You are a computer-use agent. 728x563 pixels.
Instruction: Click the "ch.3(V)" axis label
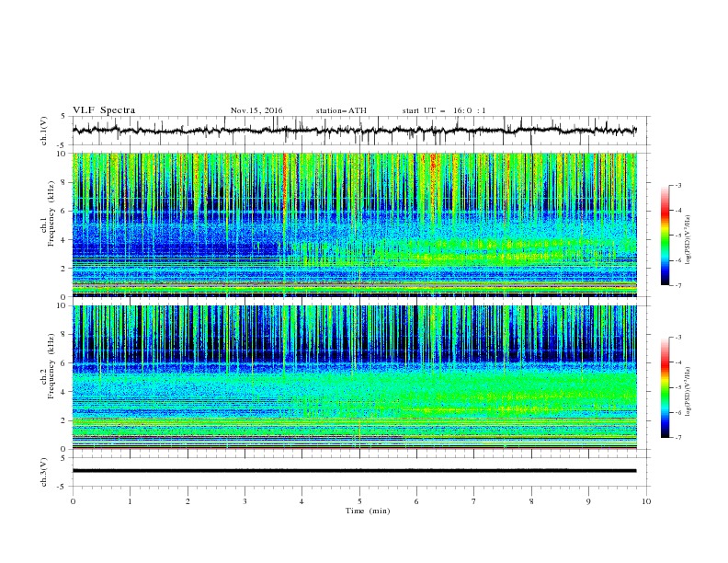click(x=44, y=472)
